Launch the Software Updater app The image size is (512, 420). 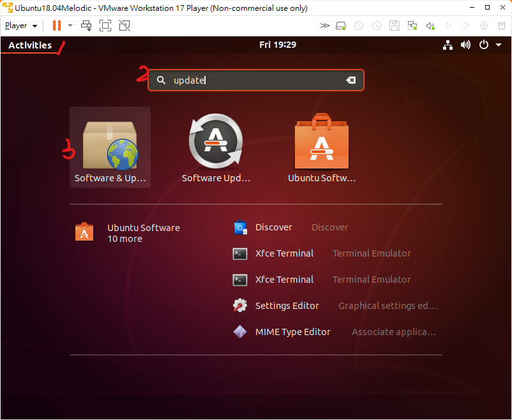click(x=216, y=147)
